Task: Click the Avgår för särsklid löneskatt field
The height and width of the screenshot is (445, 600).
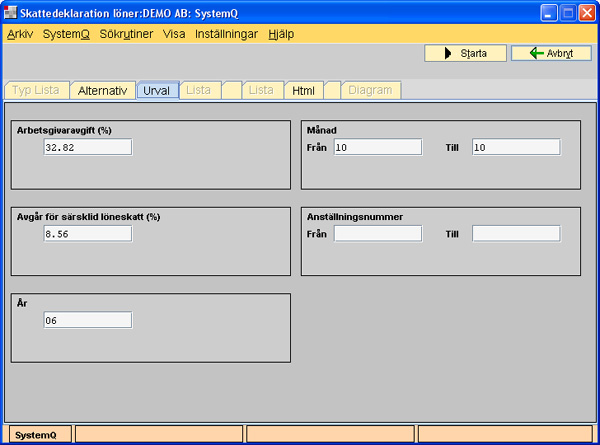Action: (x=87, y=233)
